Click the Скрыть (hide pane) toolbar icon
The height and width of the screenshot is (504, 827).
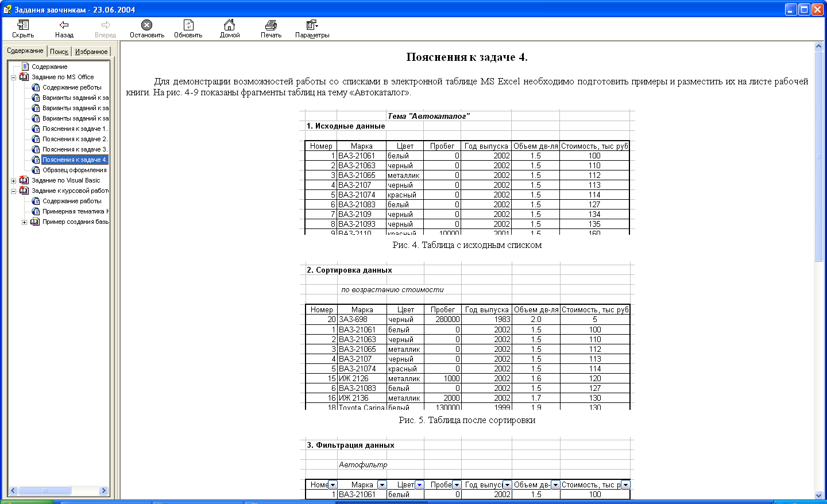click(23, 25)
